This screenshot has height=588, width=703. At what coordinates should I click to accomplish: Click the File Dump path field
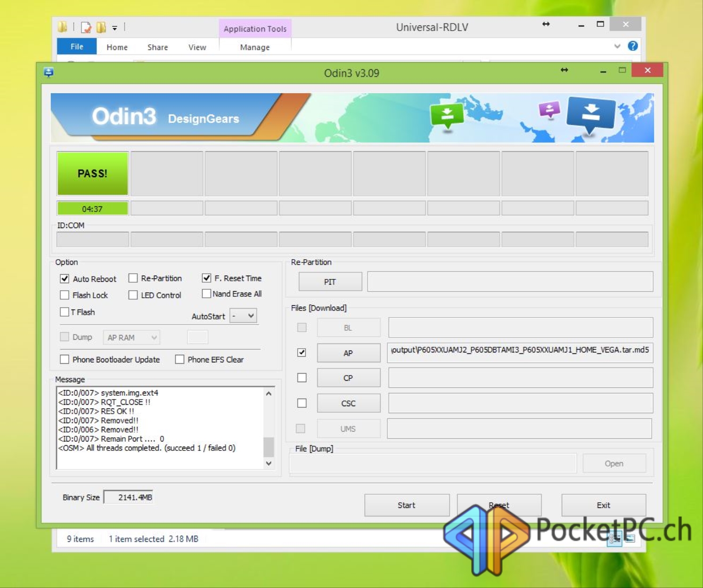(433, 463)
